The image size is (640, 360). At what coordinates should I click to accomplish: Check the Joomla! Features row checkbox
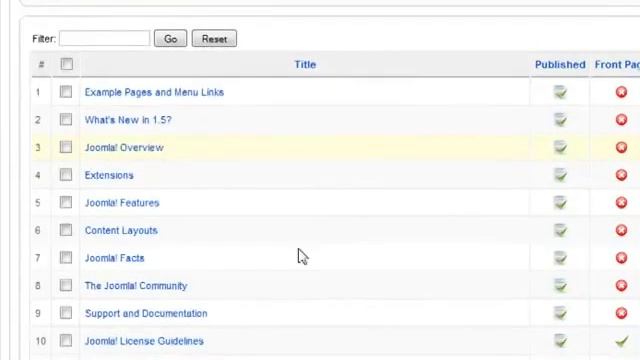coord(65,202)
